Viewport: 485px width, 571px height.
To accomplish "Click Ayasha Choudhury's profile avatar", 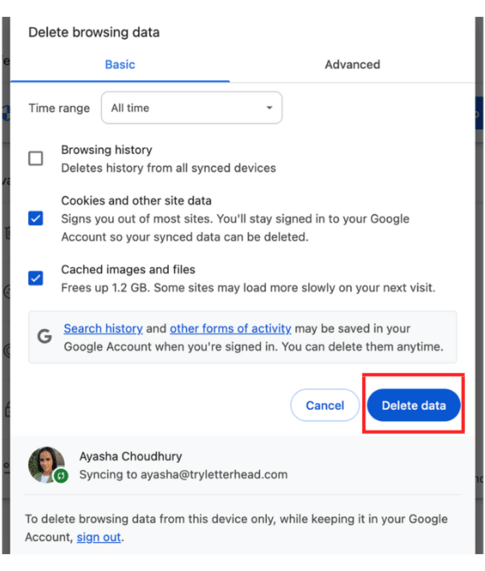I will (47, 465).
